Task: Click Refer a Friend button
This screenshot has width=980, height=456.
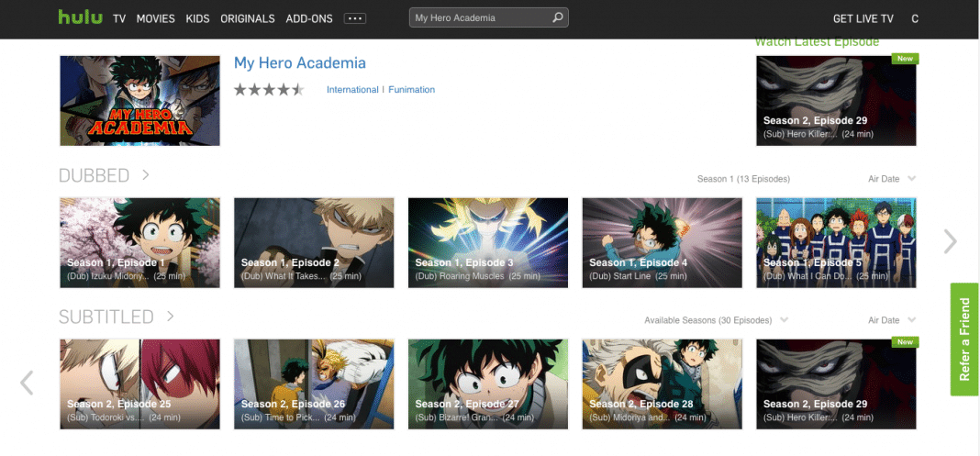Action: [964, 339]
